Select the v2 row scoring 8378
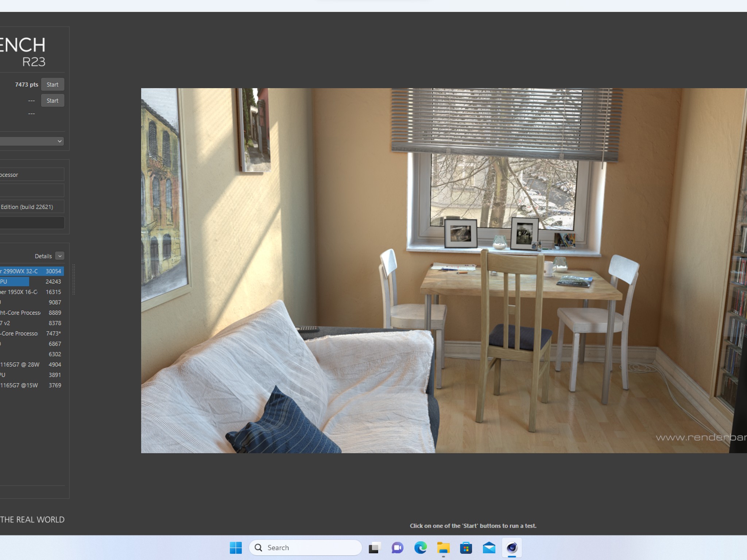Image resolution: width=747 pixels, height=560 pixels. click(32, 323)
